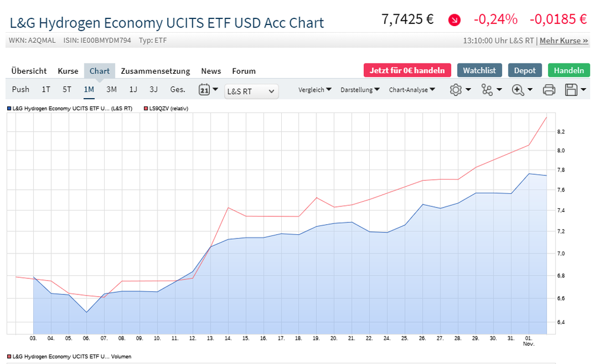
Task: Open the L&S RT exchange dropdown
Action: point(252,91)
